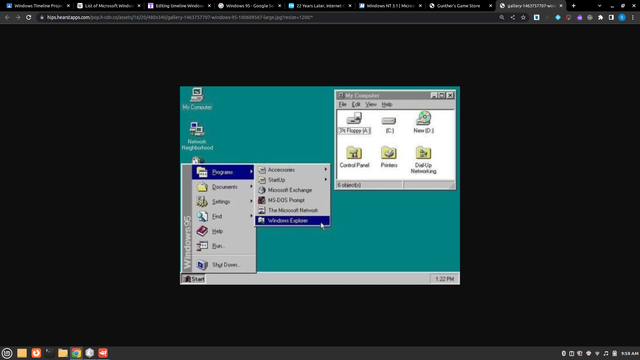Viewport: 640px width, 360px height.
Task: Open File menu in My Computer window
Action: click(342, 104)
